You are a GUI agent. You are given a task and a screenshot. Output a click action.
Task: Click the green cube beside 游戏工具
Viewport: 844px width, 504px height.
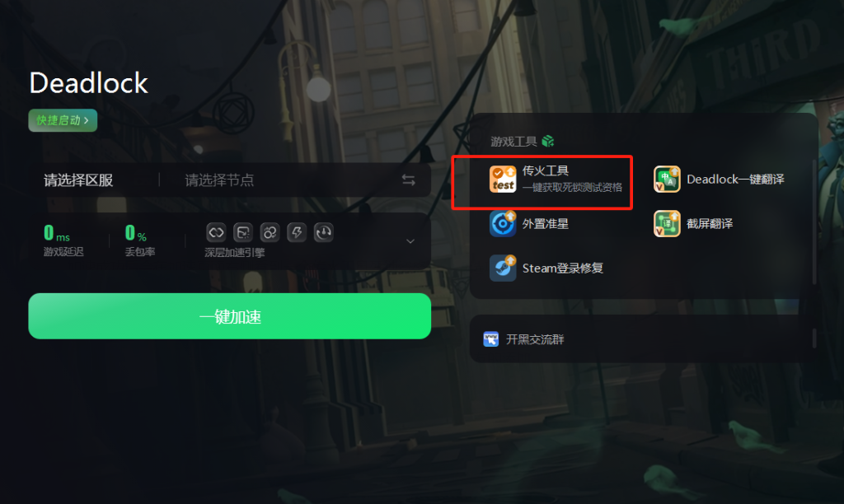click(548, 141)
